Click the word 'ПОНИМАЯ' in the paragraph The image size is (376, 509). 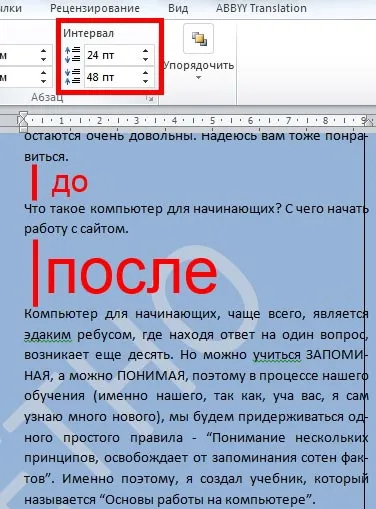click(151, 376)
